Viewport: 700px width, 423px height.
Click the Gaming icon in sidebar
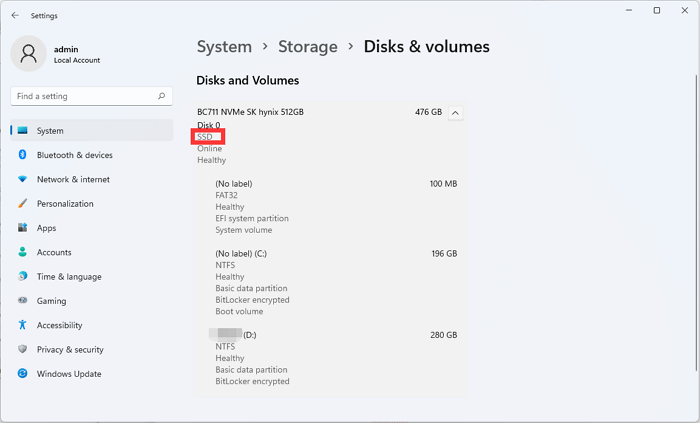pos(22,301)
